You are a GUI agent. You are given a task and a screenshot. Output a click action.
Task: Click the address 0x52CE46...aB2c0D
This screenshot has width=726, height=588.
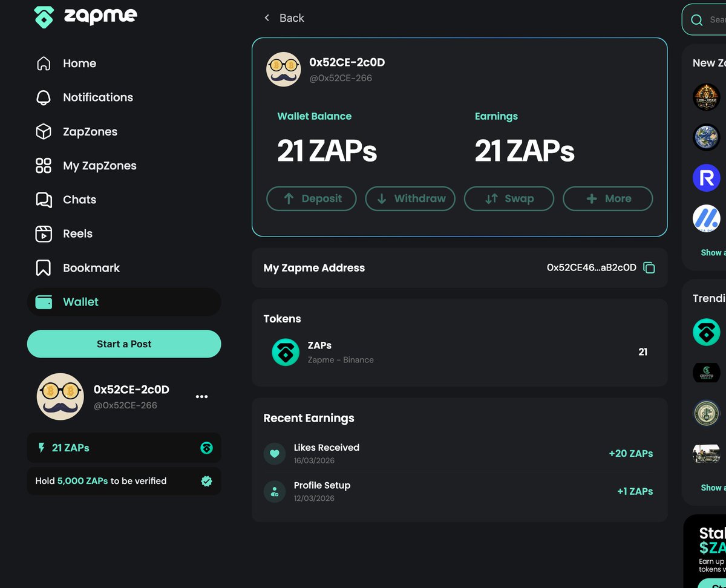point(592,267)
